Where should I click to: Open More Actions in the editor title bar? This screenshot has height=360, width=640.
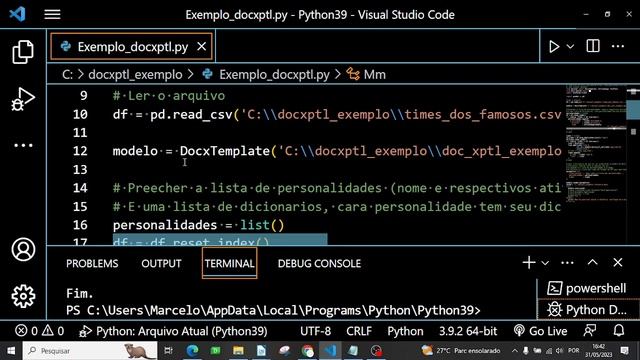(x=618, y=47)
